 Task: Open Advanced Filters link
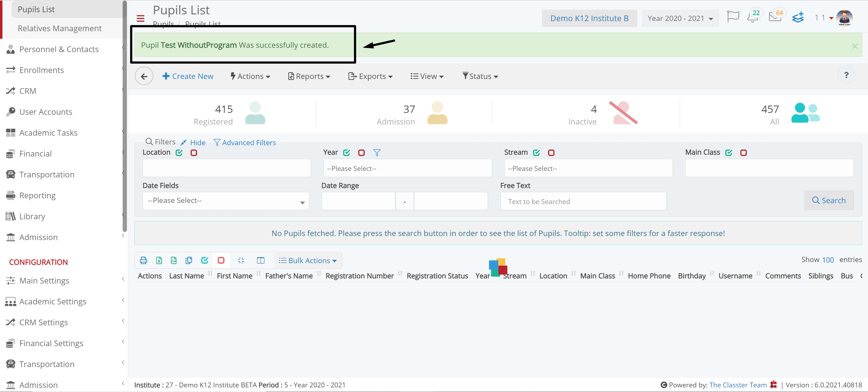click(x=245, y=142)
